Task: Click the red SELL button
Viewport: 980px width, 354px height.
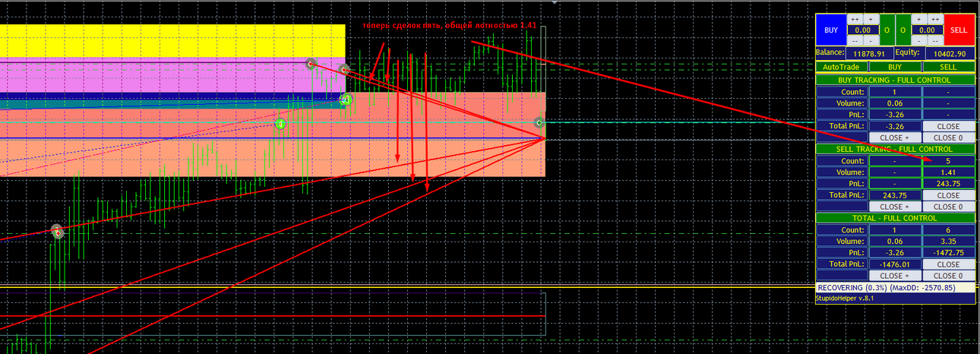Action: tap(959, 30)
